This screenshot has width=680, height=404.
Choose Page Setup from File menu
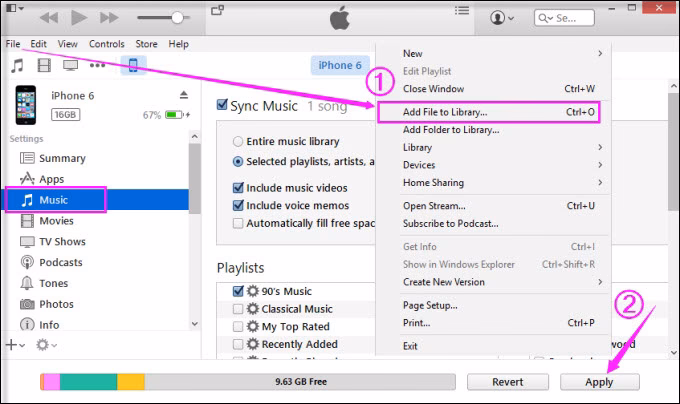point(493,306)
